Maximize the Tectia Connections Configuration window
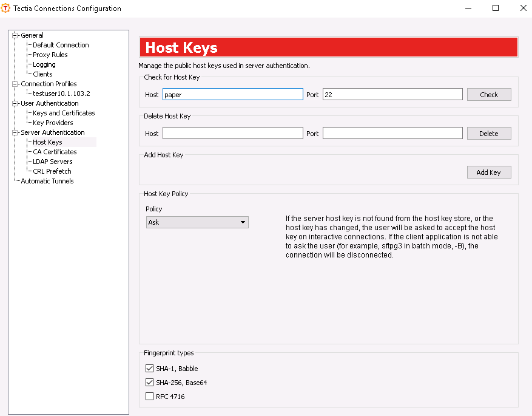The width and height of the screenshot is (532, 416). click(496, 8)
